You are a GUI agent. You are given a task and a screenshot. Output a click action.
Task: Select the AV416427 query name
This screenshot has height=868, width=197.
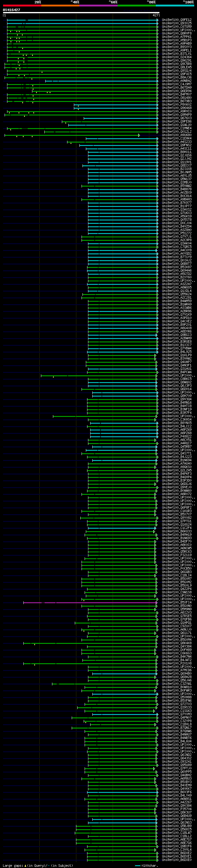coord(11,10)
